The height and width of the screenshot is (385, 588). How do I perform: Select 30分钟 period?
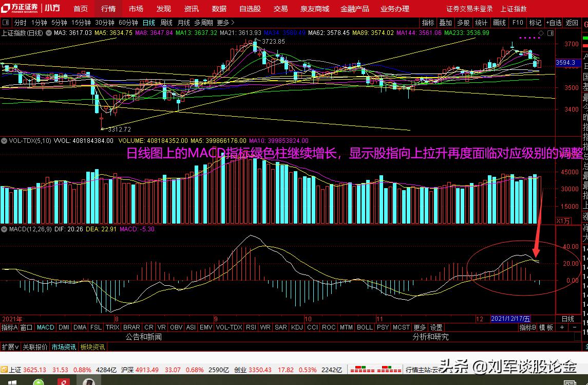pyautogui.click(x=105, y=23)
